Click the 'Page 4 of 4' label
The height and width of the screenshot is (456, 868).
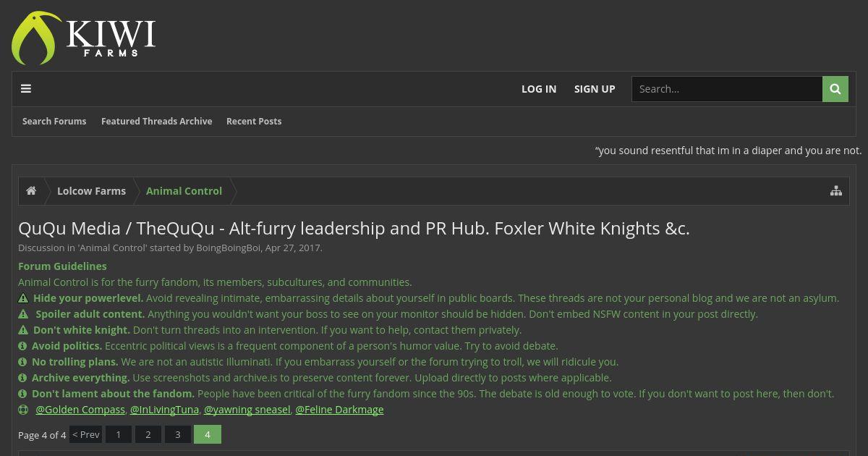(42, 435)
